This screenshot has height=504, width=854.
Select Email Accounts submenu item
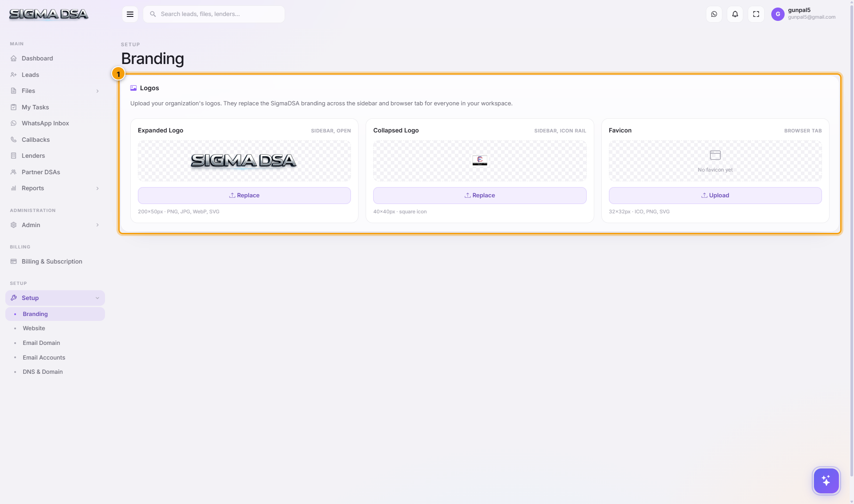pos(55,357)
